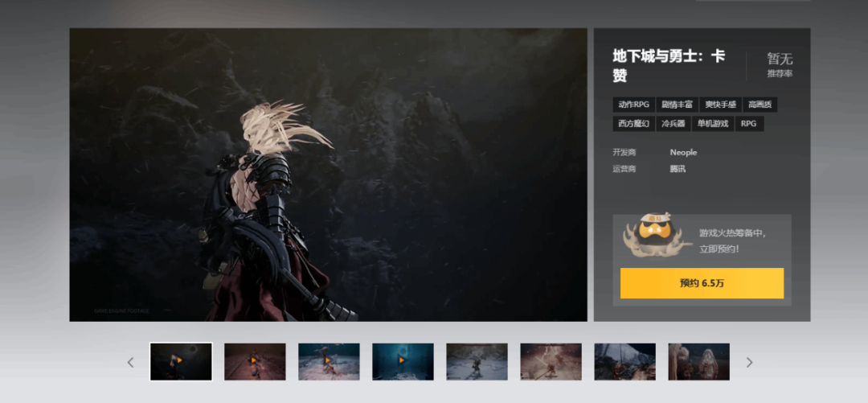Select the 剧情丰富 tag

pyautogui.click(x=677, y=105)
